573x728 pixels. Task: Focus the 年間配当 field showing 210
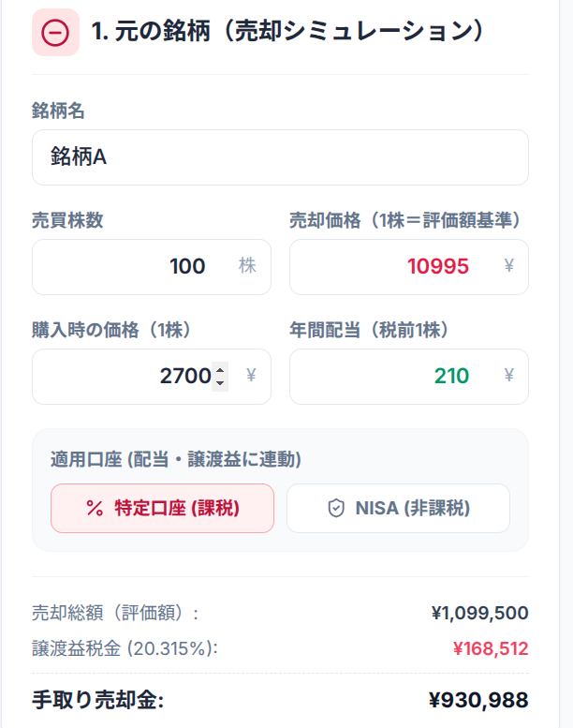(409, 377)
